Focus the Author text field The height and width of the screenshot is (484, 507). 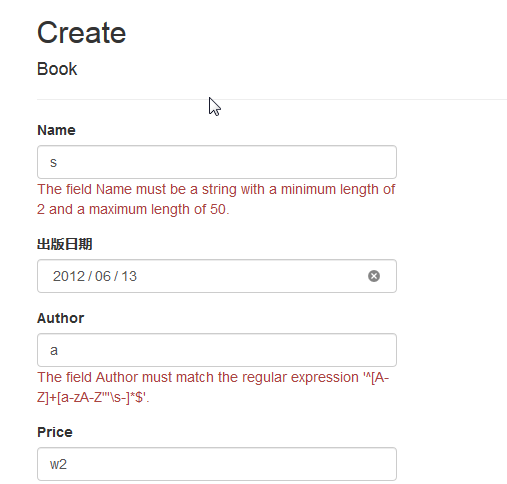pyautogui.click(x=217, y=350)
